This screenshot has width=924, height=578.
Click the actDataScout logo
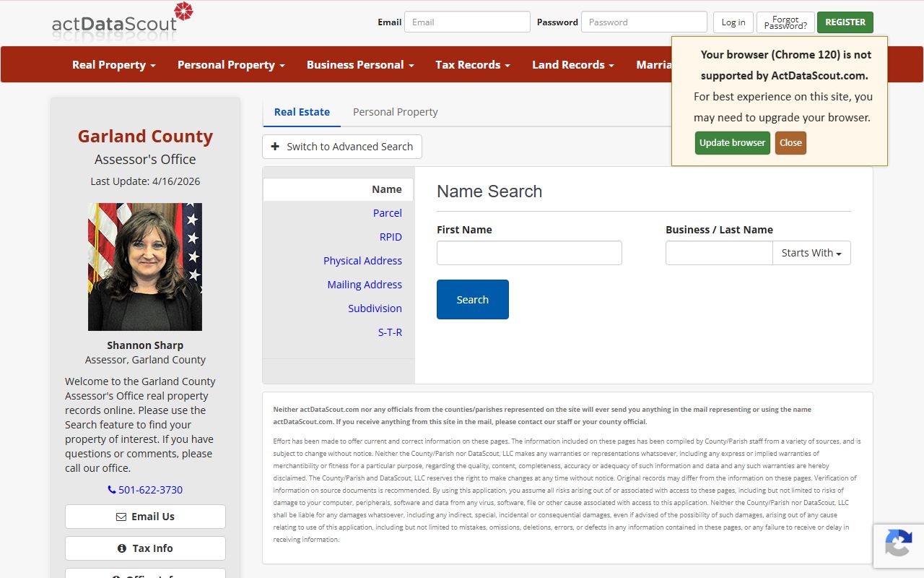[x=122, y=22]
